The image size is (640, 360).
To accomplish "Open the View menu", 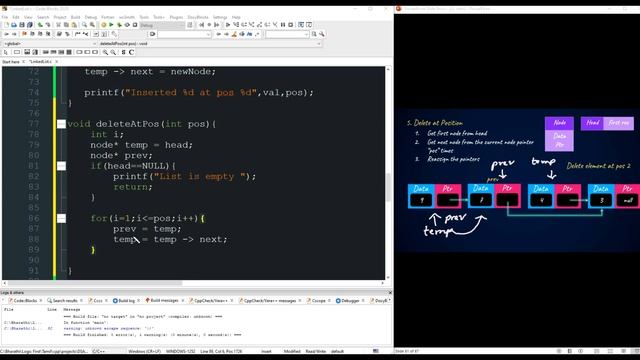I will (28, 17).
